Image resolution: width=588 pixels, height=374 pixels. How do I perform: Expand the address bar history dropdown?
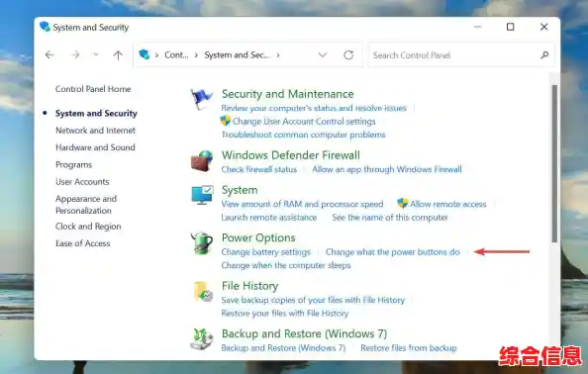(x=322, y=55)
